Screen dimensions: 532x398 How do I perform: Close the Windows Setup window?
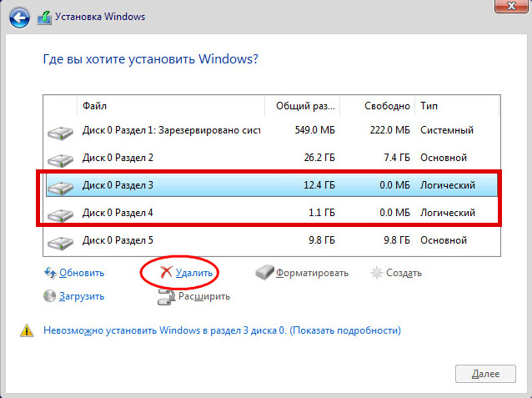coord(511,6)
